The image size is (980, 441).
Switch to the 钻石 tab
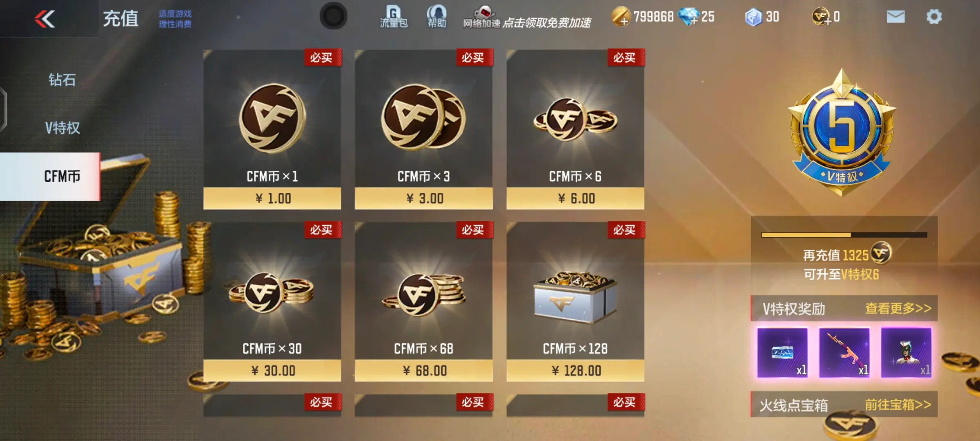[x=62, y=80]
